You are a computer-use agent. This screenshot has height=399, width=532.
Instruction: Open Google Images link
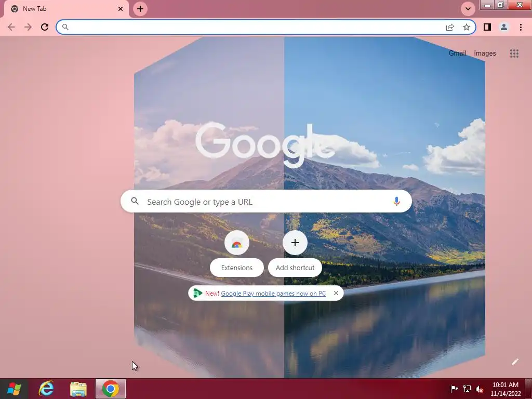tap(485, 54)
